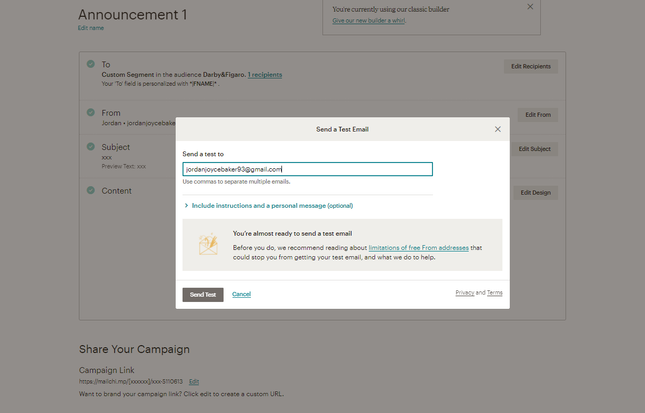
Task: Open limitations of free From addresses link
Action: click(418, 247)
